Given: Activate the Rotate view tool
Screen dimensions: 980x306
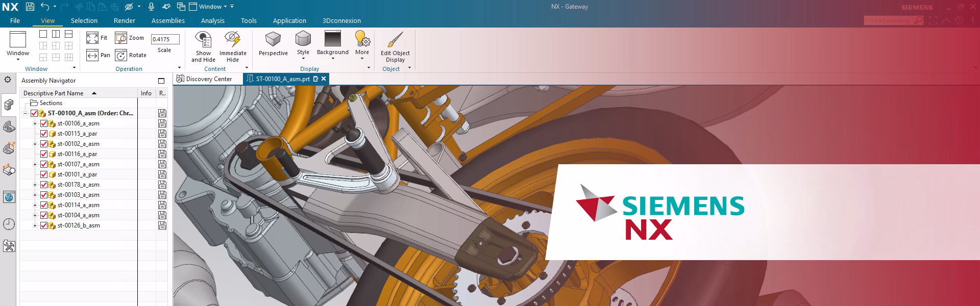Looking at the screenshot, I should (x=121, y=55).
